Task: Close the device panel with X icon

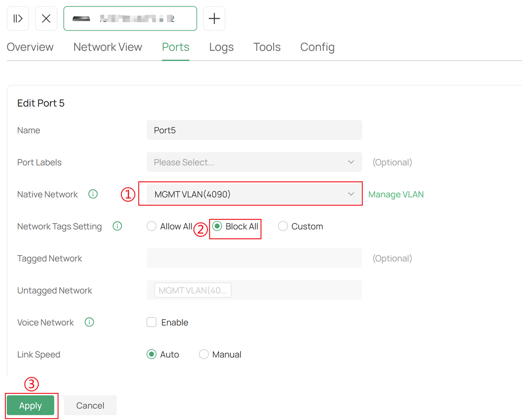Action: click(x=46, y=19)
